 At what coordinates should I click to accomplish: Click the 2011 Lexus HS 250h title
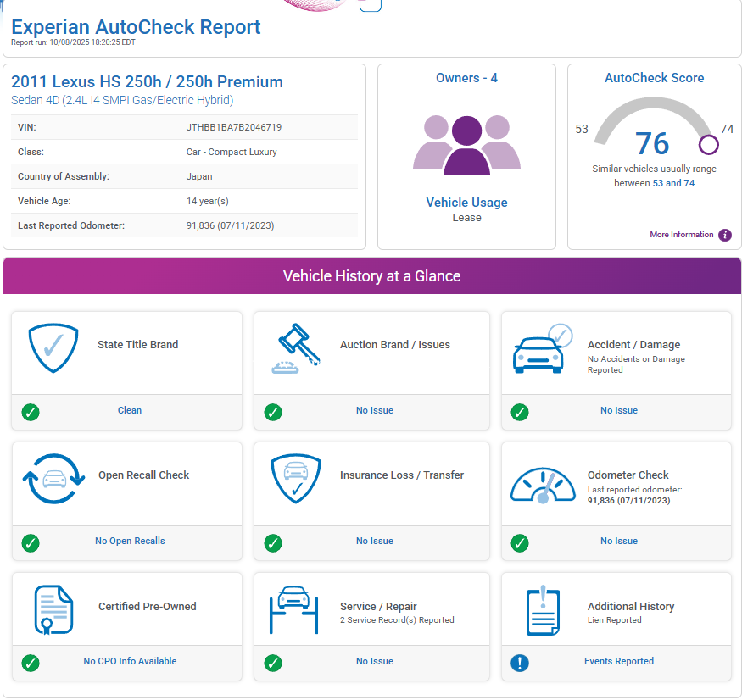coord(147,82)
